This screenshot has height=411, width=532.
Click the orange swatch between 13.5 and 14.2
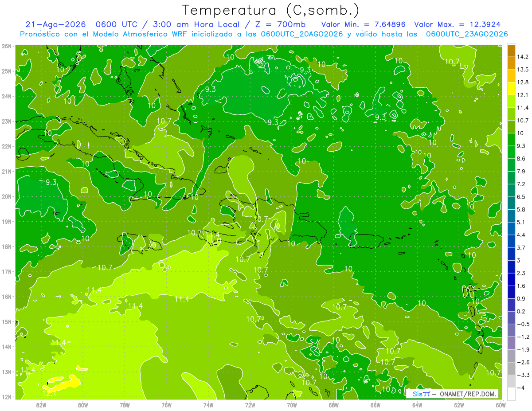pyautogui.click(x=511, y=63)
